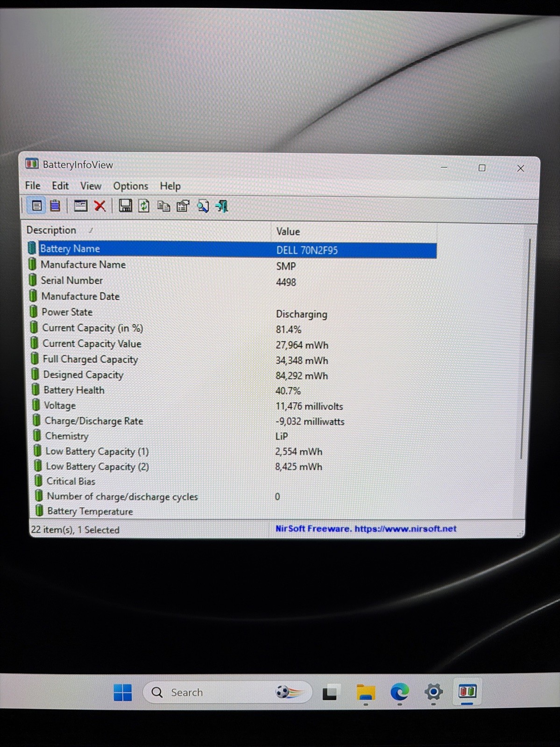Open the Edit menu
The width and height of the screenshot is (560, 747).
tap(60, 185)
